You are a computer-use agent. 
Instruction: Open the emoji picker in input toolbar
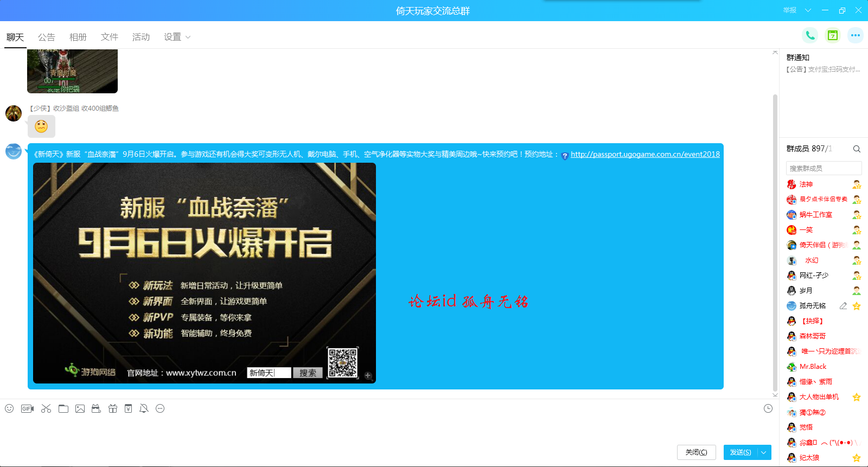pyautogui.click(x=9, y=408)
